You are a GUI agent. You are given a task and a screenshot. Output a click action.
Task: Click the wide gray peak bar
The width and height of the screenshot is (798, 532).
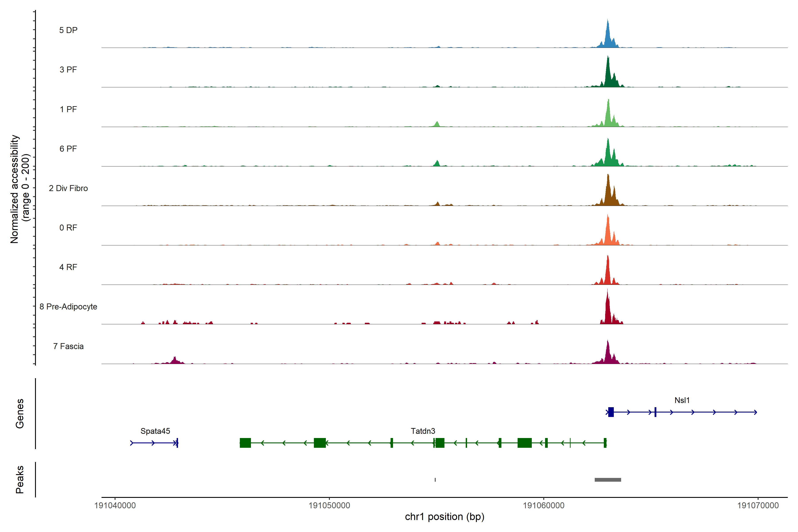pyautogui.click(x=608, y=480)
